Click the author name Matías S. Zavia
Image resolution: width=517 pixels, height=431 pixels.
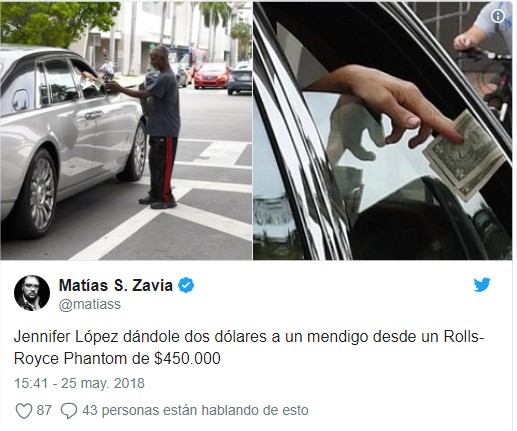116,285
